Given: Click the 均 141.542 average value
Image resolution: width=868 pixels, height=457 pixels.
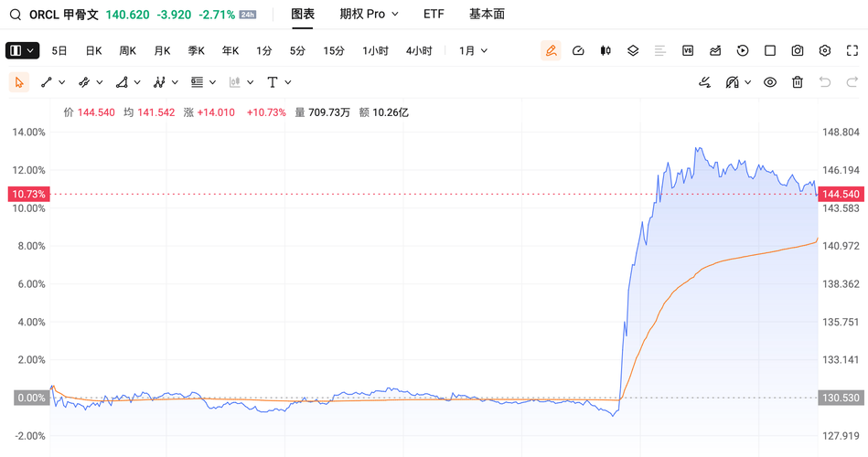Looking at the screenshot, I should click(149, 112).
